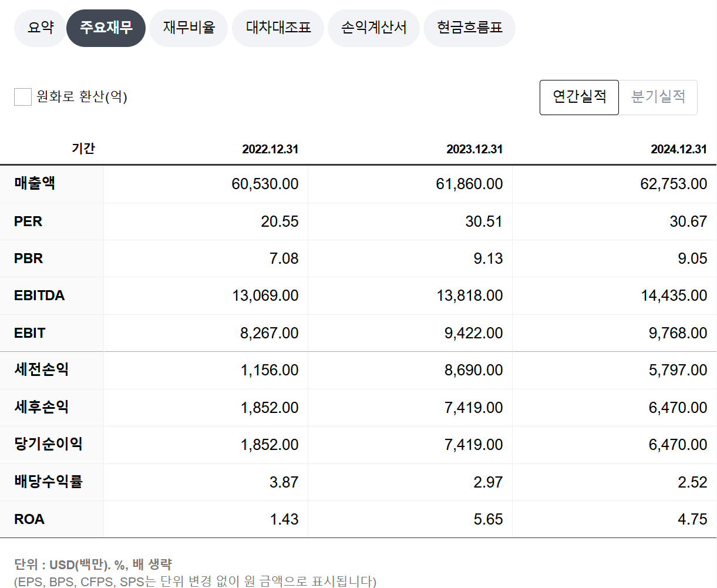Click the 세전손익 value 5,797.00

pos(678,370)
